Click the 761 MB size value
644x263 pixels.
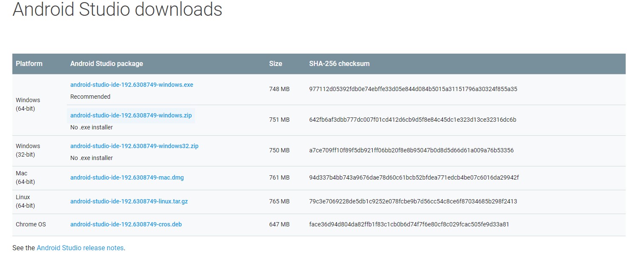click(x=279, y=177)
